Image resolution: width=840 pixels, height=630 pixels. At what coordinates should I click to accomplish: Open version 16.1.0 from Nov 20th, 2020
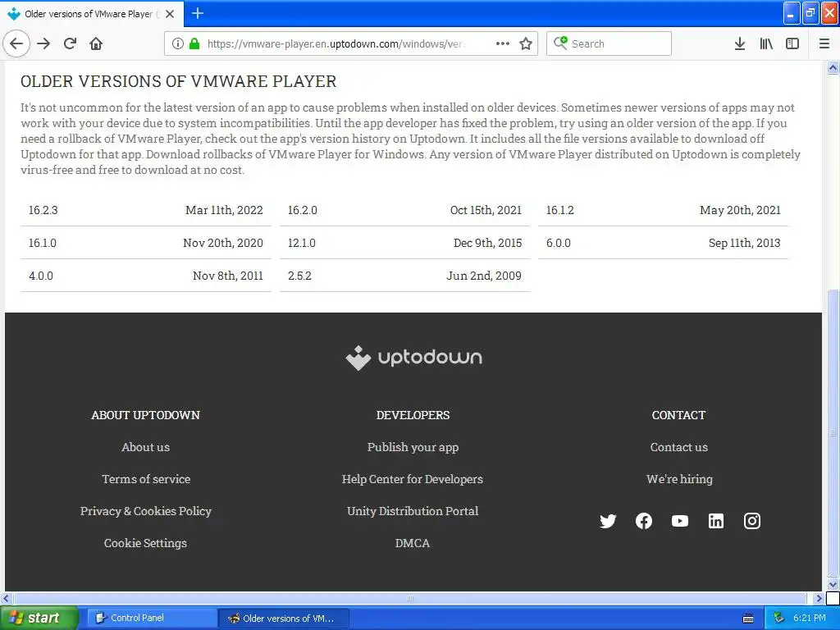[x=146, y=243]
